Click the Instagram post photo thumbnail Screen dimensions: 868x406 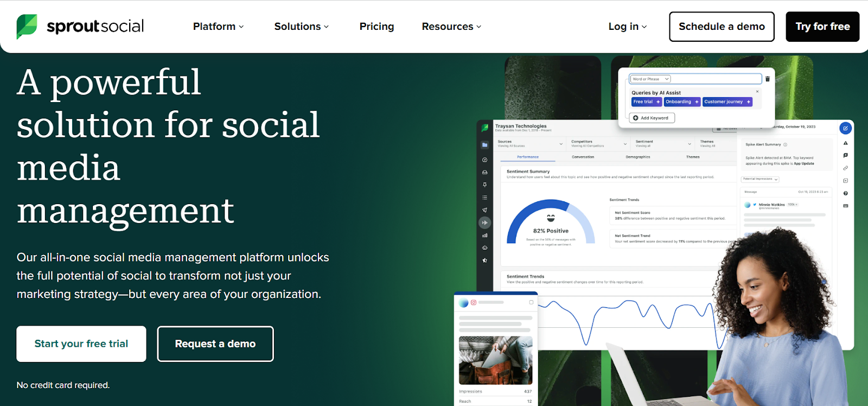[x=496, y=360]
